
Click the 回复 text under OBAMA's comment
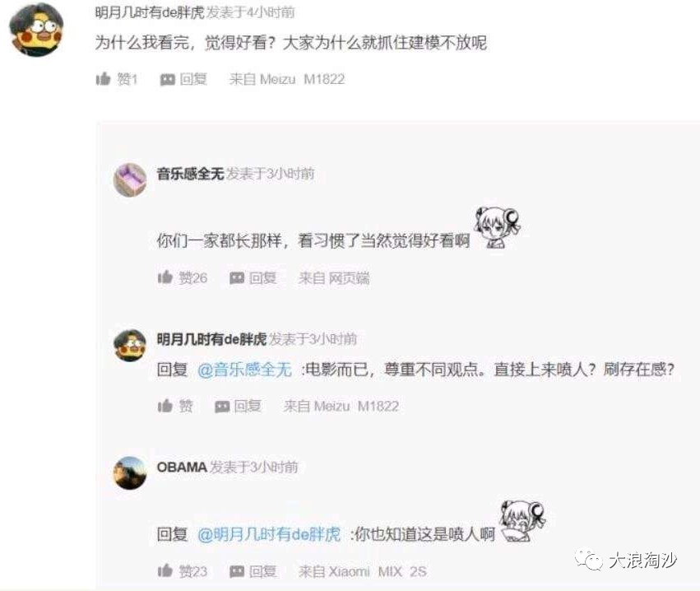262,571
